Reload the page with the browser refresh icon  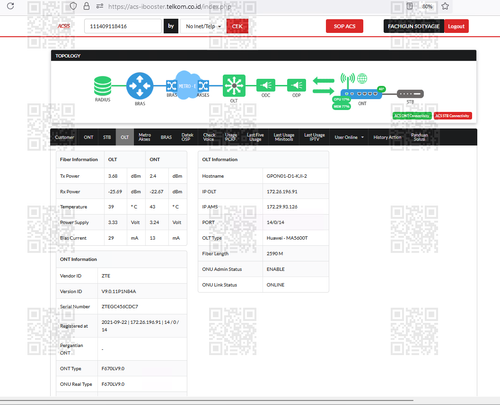[10, 6]
